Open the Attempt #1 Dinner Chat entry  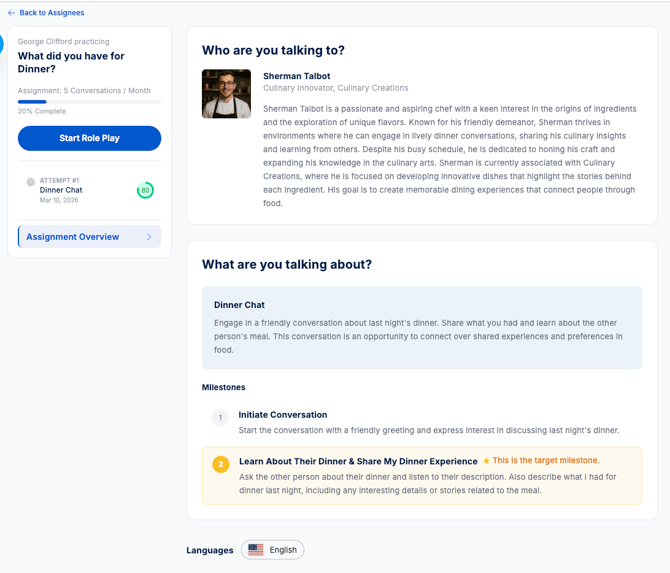click(61, 190)
